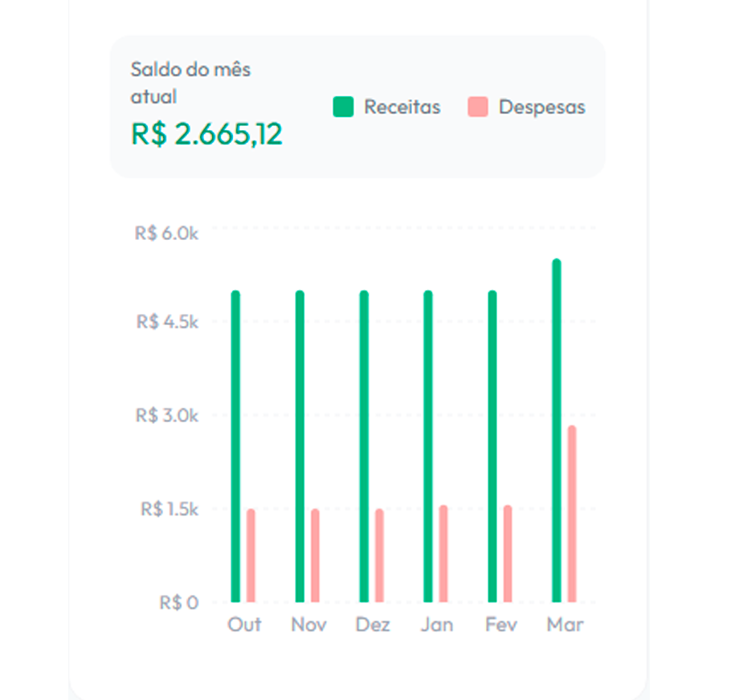This screenshot has height=700, width=731.
Task: Click the Mar month axis label
Action: pos(565,625)
